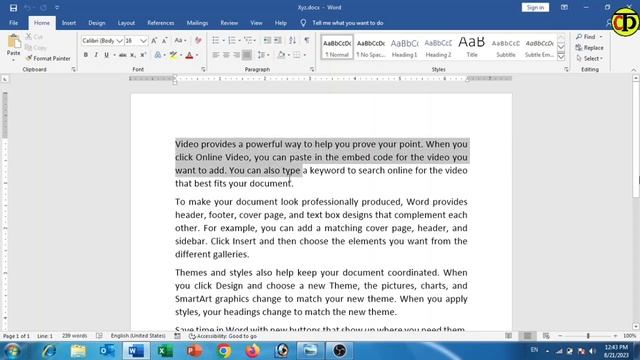The width and height of the screenshot is (640, 360).
Task: Click the English (United States) language status
Action: pos(138,336)
